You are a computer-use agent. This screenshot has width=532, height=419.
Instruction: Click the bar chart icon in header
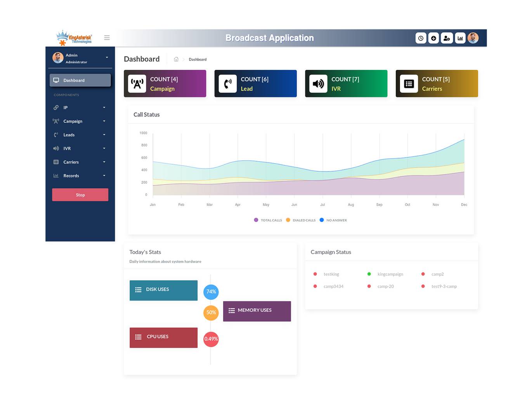(x=460, y=38)
